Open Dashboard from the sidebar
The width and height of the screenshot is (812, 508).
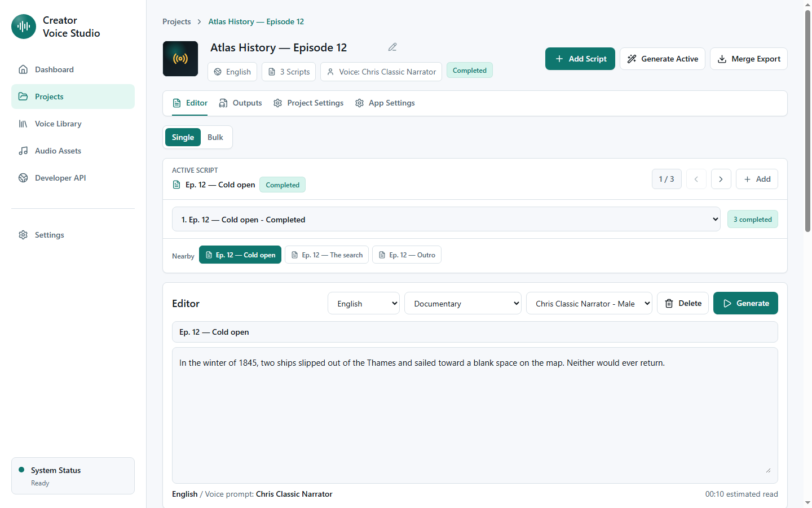[x=73, y=69]
